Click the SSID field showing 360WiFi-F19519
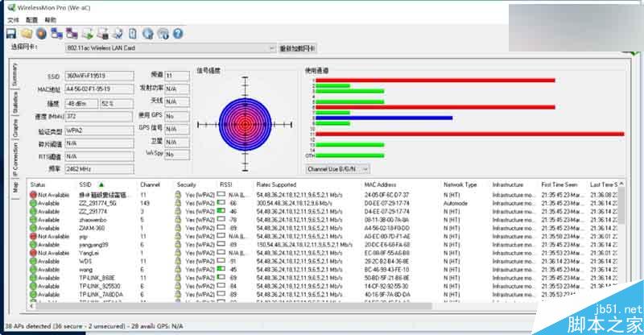 pyautogui.click(x=99, y=76)
